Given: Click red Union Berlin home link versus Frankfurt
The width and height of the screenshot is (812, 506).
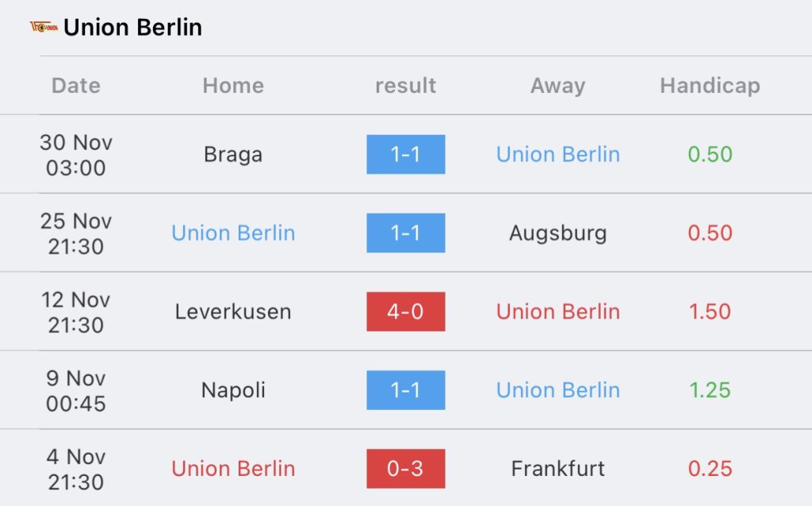Looking at the screenshot, I should point(233,469).
